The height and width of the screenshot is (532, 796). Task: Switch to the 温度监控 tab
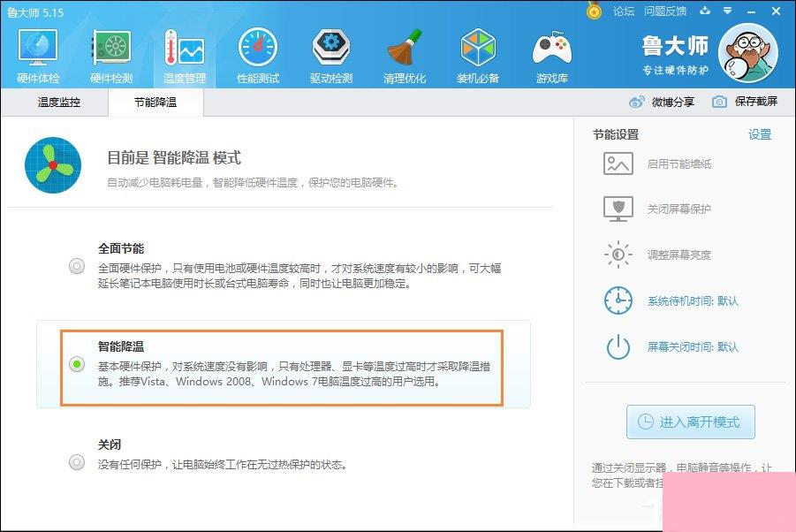tap(59, 102)
